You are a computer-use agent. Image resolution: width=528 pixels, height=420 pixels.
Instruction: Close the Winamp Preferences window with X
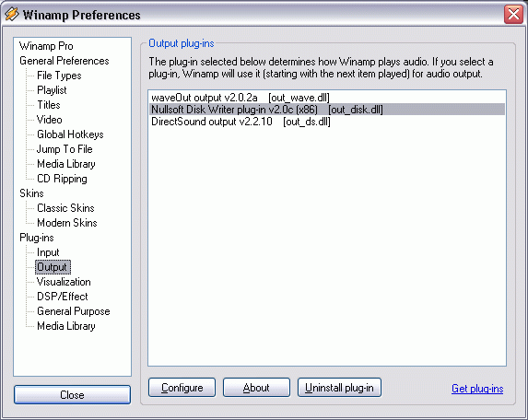coord(513,15)
